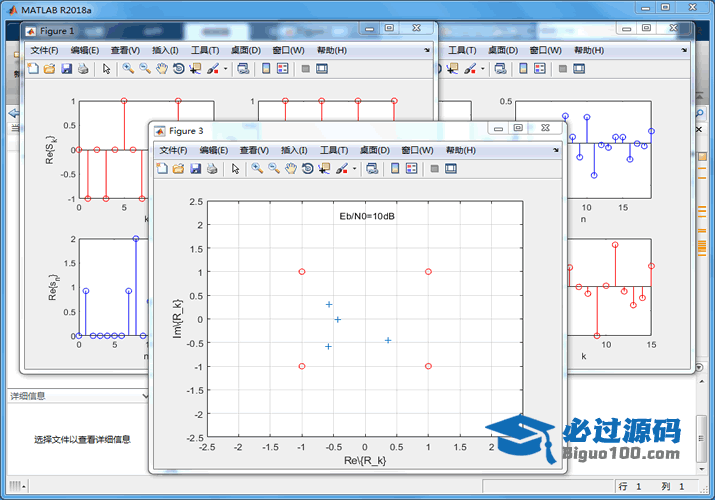715x500 pixels.
Task: Select Edit Plot arrow in Figure 1 toolbar
Action: [x=106, y=69]
